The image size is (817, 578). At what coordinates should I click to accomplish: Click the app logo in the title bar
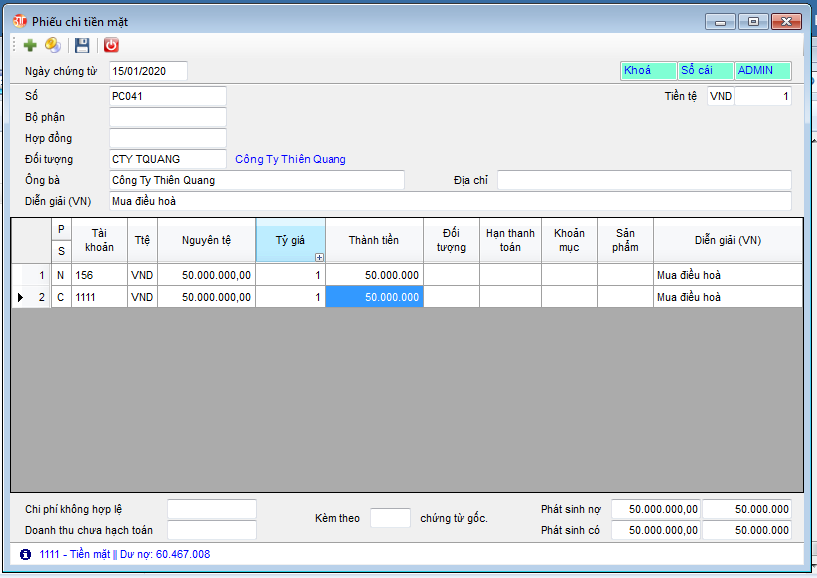point(19,21)
